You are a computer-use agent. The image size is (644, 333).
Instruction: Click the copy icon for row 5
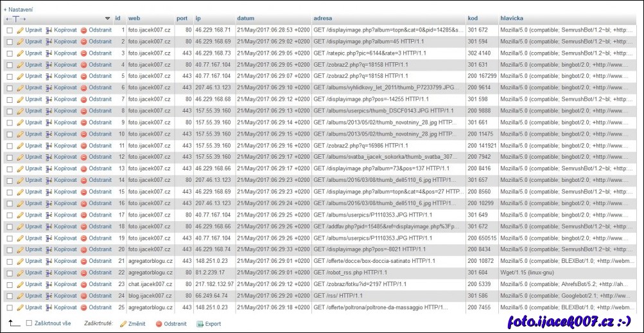[x=49, y=76]
